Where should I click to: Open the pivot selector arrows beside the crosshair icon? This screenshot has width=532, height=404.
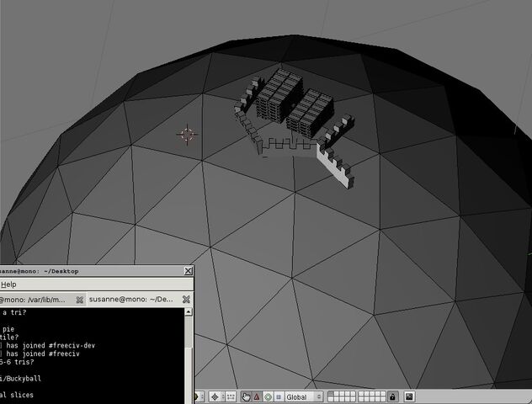(222, 396)
